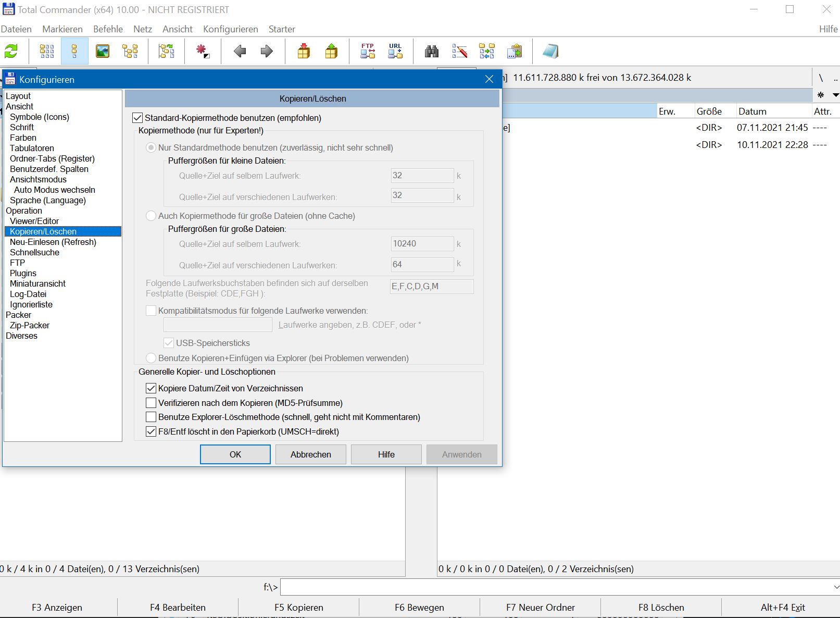Screen dimensions: 840x618
Task: Click the F3 Anzeigen function button
Action: (x=57, y=608)
